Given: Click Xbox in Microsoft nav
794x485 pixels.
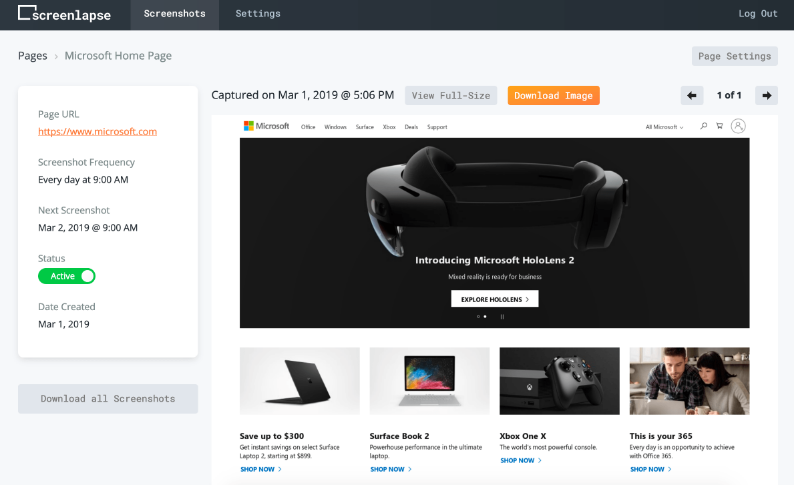Looking at the screenshot, I should pos(389,127).
